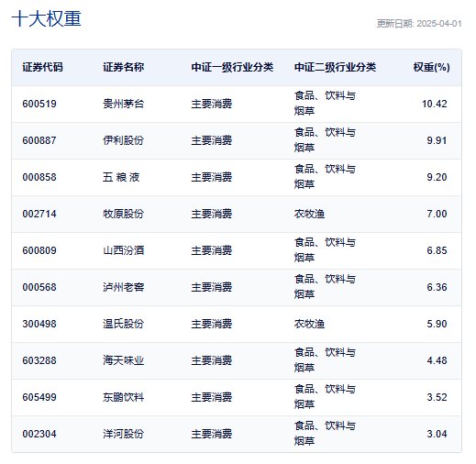Click 食品、饮料与烟草 in the 泸州老窖 row
The width and height of the screenshot is (476, 464).
tap(325, 287)
